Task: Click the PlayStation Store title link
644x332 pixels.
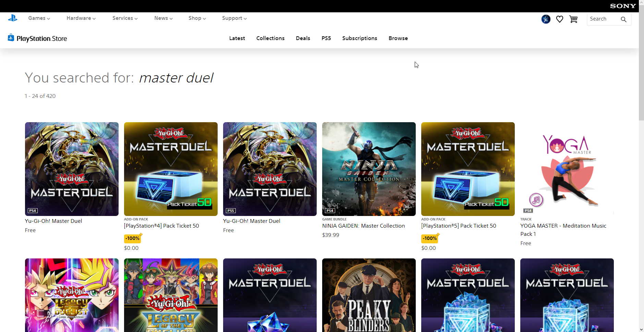Action: (42, 39)
